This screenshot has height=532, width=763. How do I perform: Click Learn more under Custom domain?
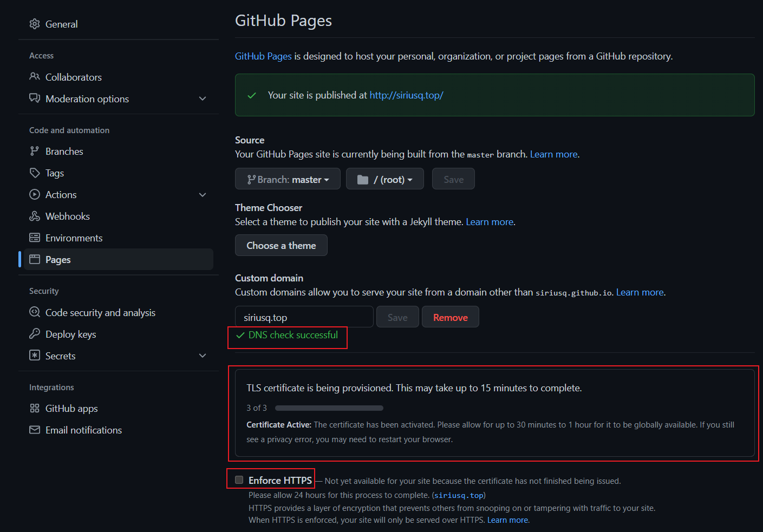[640, 292]
